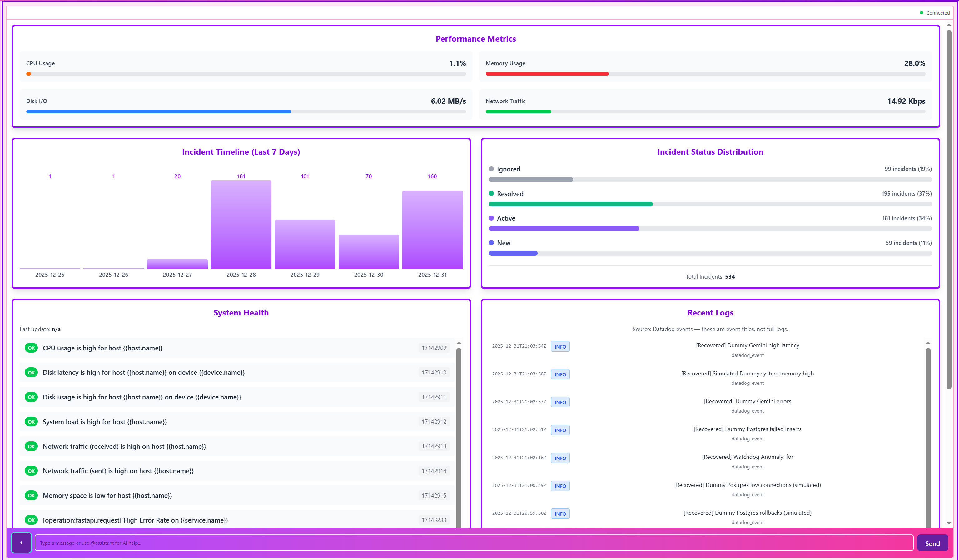Click the Memory Usage red progress bar
This screenshot has height=560, width=959.
(547, 74)
